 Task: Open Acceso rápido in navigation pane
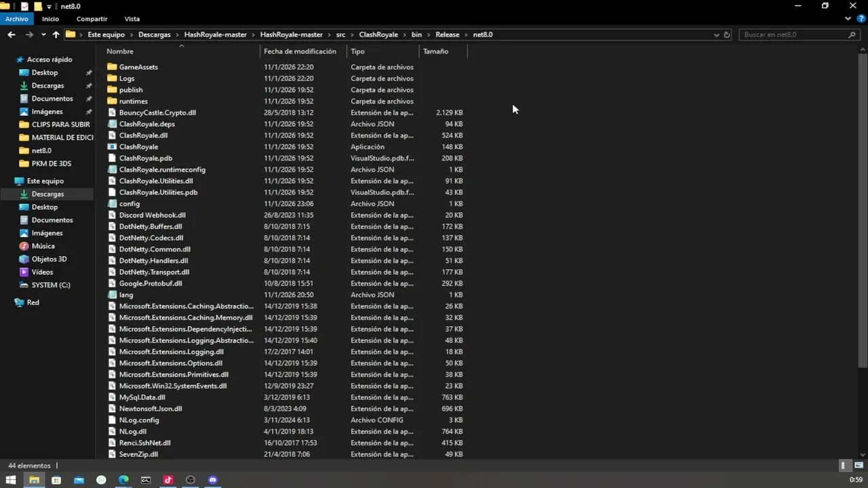pos(49,60)
